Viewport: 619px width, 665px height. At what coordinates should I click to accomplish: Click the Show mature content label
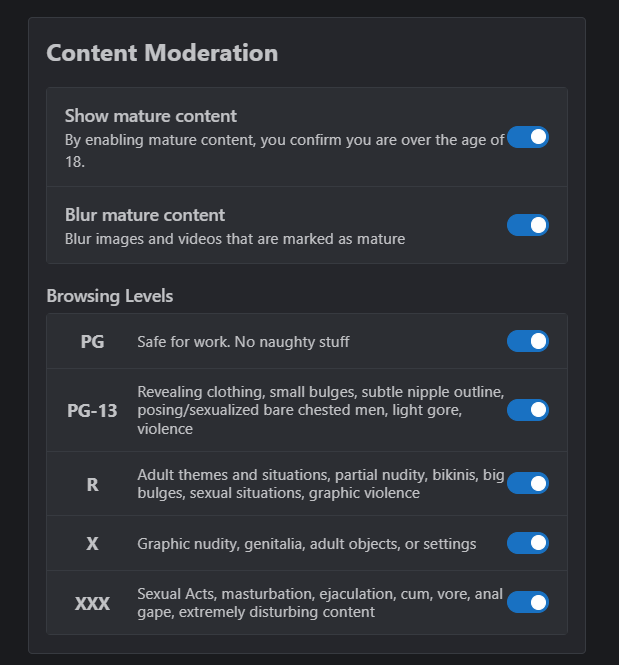pos(151,116)
